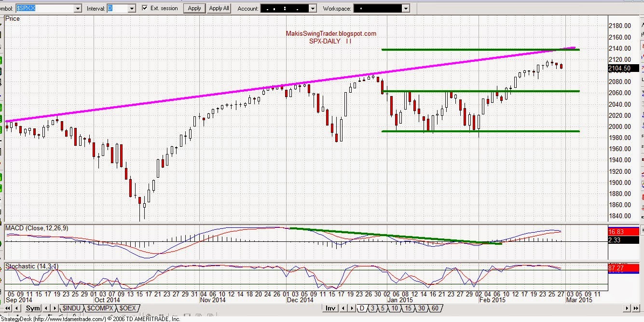The image size is (644, 322).
Task: Jump to first symbol tab arrow
Action: click(8, 308)
